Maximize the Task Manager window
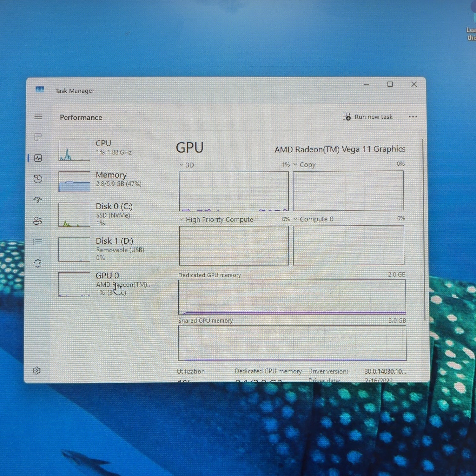Screen dimensions: 476x476 (x=390, y=84)
